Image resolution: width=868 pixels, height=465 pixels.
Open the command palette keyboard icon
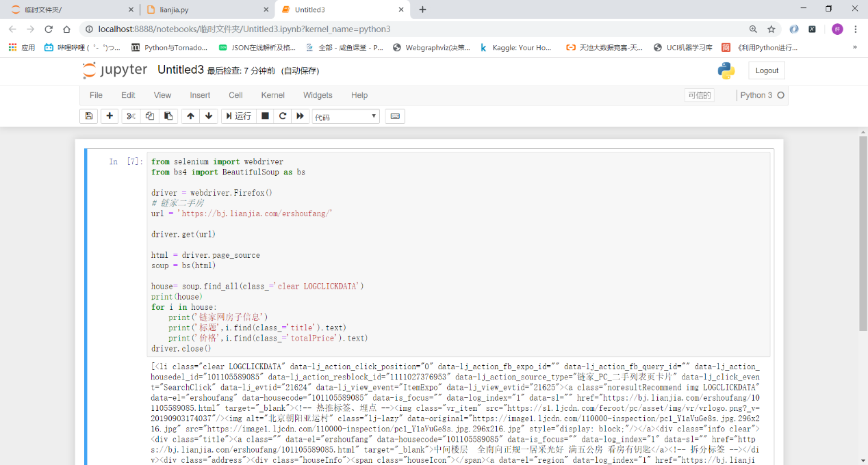tap(395, 116)
